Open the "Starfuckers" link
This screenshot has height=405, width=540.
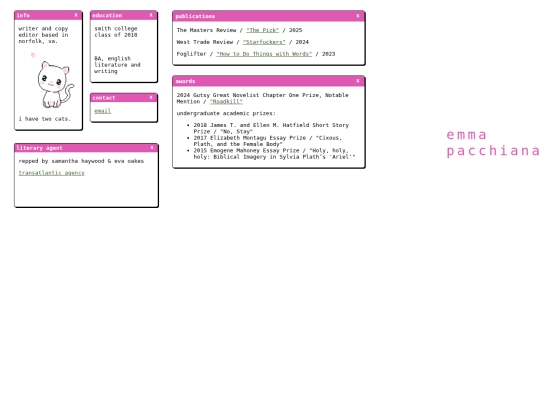pos(264,42)
